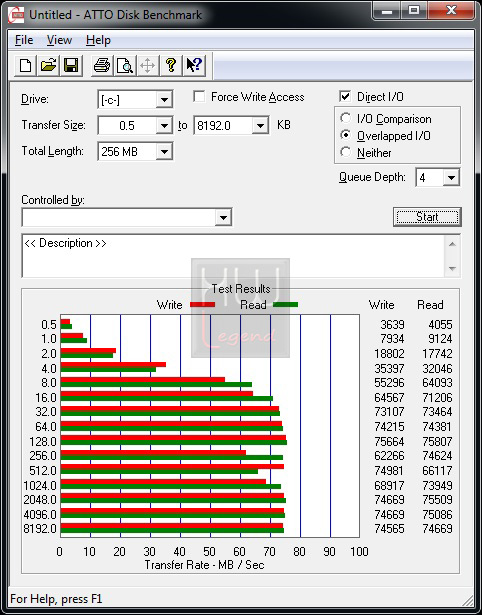482x615 pixels.
Task: Maximize the ATTO Disk Benchmark window
Action: (414, 11)
